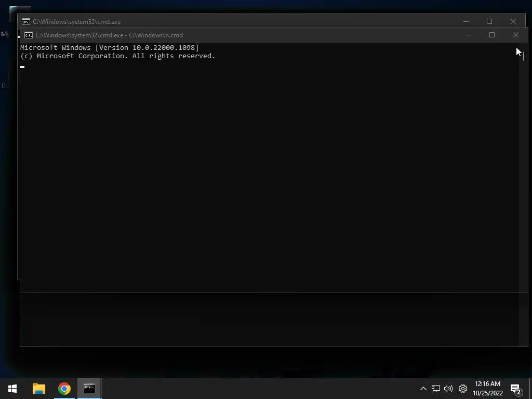Viewport: 532px width, 399px height.
Task: Open the volume control tray icon
Action: point(448,389)
